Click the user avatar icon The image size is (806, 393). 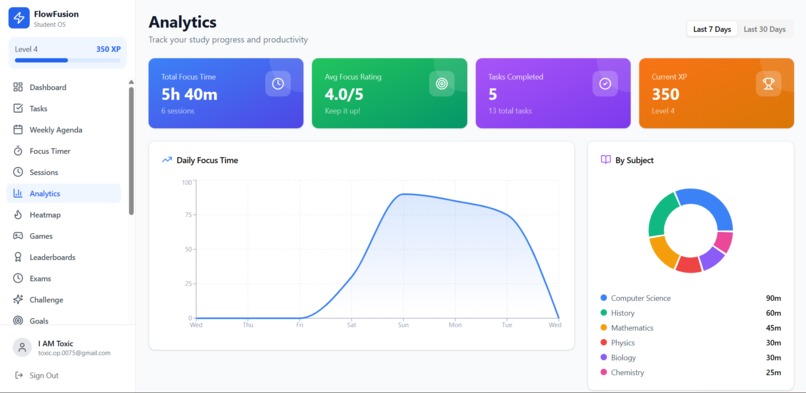point(22,347)
